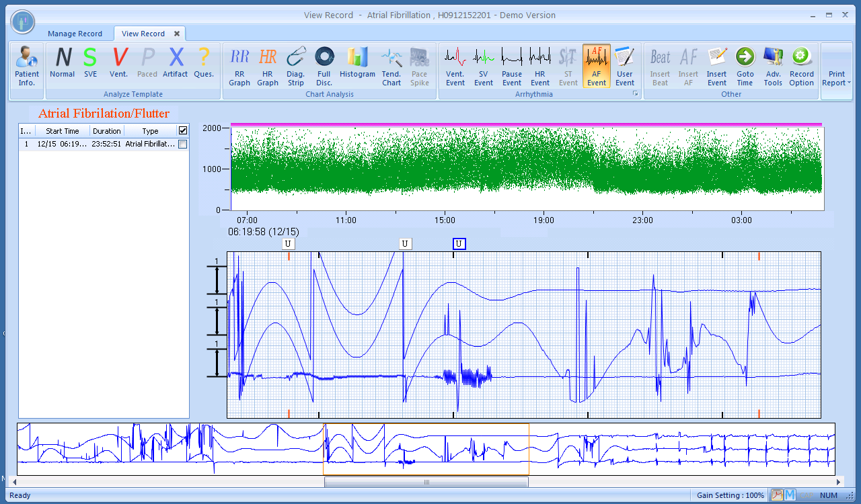Tick the checkbox for event row 1
The height and width of the screenshot is (504, 861).
click(x=183, y=144)
